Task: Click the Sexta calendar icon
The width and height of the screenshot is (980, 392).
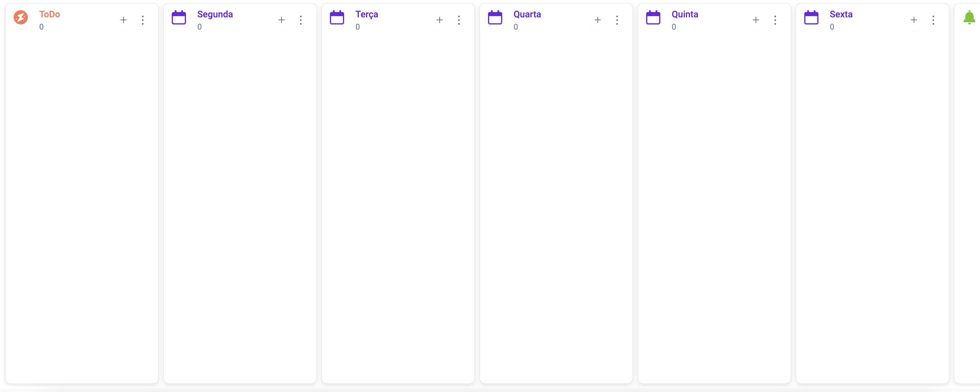Action: [811, 16]
